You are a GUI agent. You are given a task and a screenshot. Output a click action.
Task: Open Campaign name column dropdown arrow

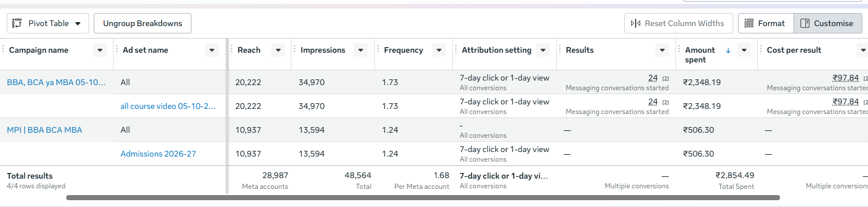point(100,50)
